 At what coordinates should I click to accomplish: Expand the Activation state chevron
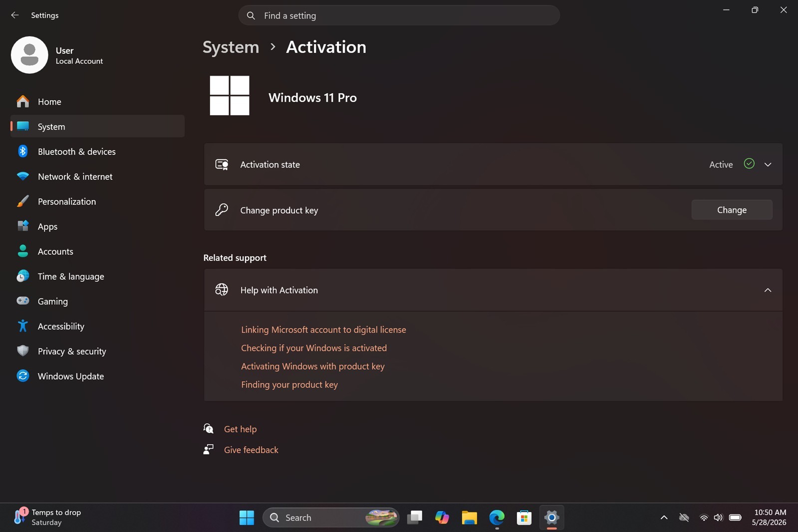coord(768,164)
